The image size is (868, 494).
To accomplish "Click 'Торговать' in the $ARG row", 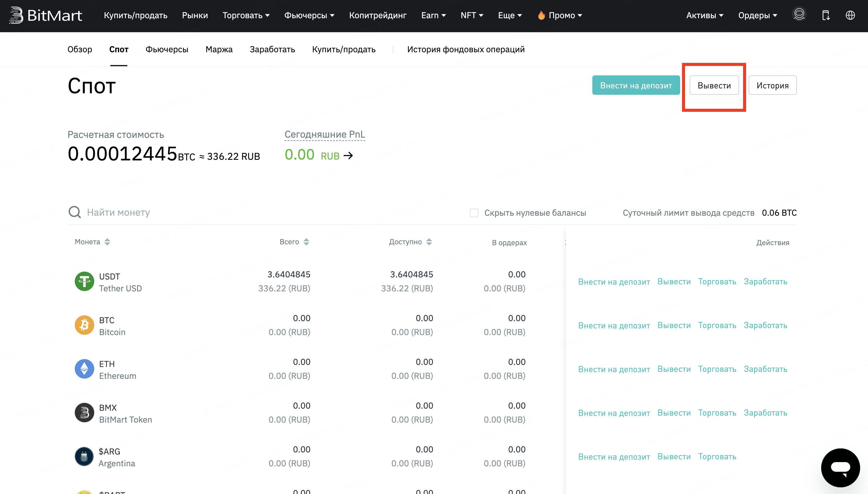I will [x=717, y=457].
